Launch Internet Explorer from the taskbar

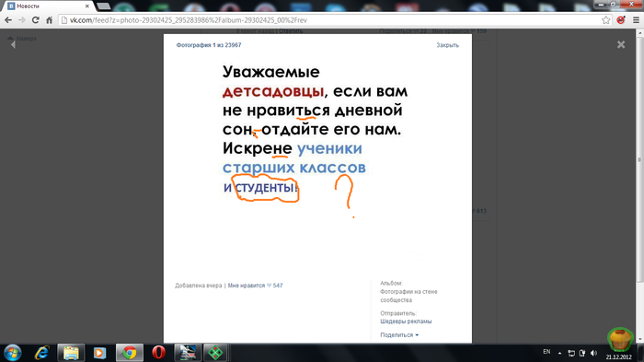coord(42,353)
